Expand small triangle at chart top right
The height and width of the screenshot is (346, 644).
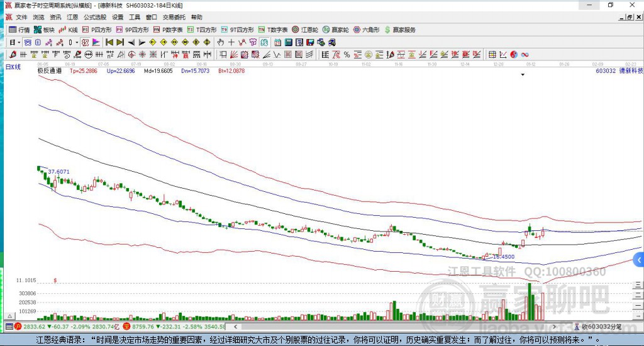(x=523, y=75)
